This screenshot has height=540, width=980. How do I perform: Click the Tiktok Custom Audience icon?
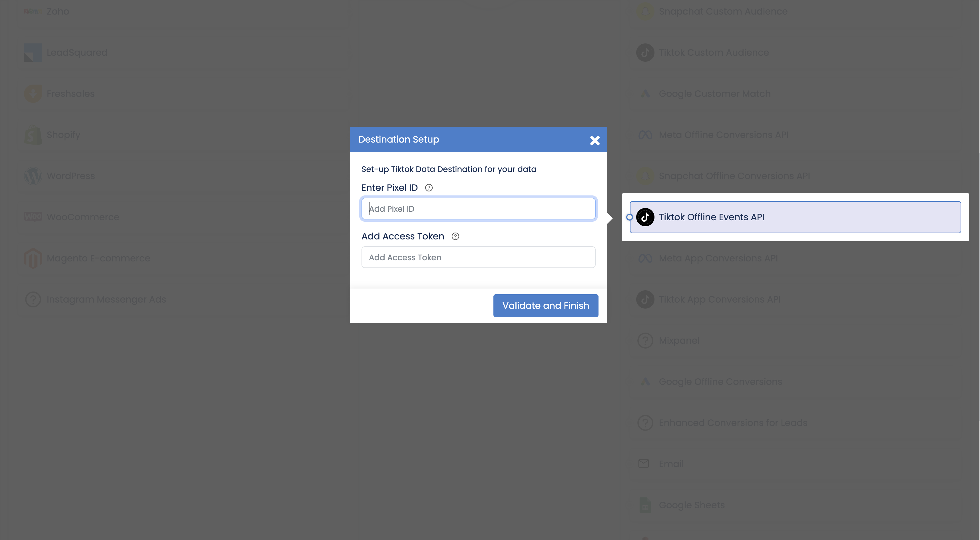click(x=645, y=53)
